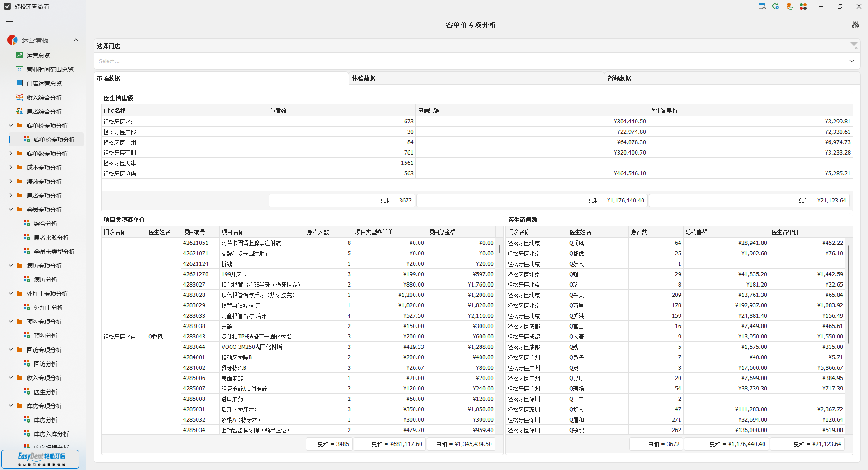Expand the 患者专项分析 folder
868x470 pixels.
pos(11,195)
